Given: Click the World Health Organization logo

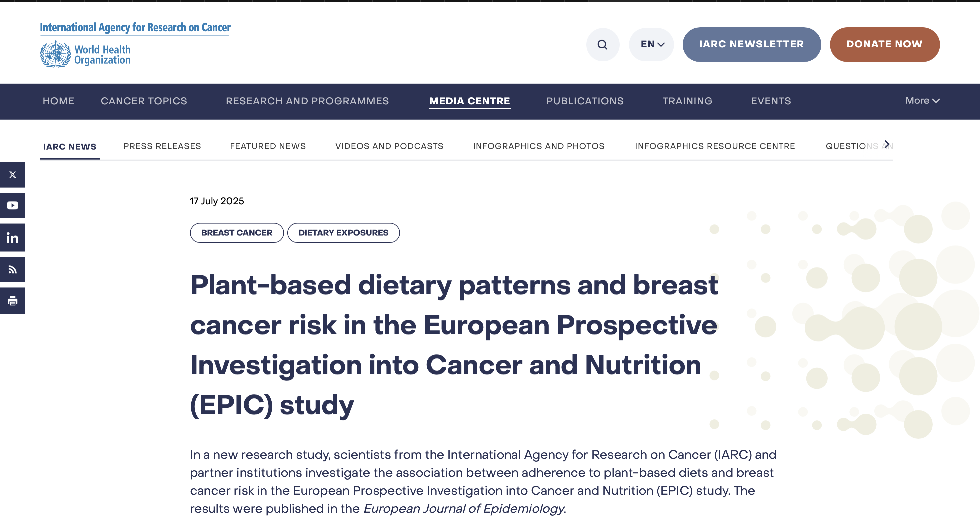Looking at the screenshot, I should [86, 55].
